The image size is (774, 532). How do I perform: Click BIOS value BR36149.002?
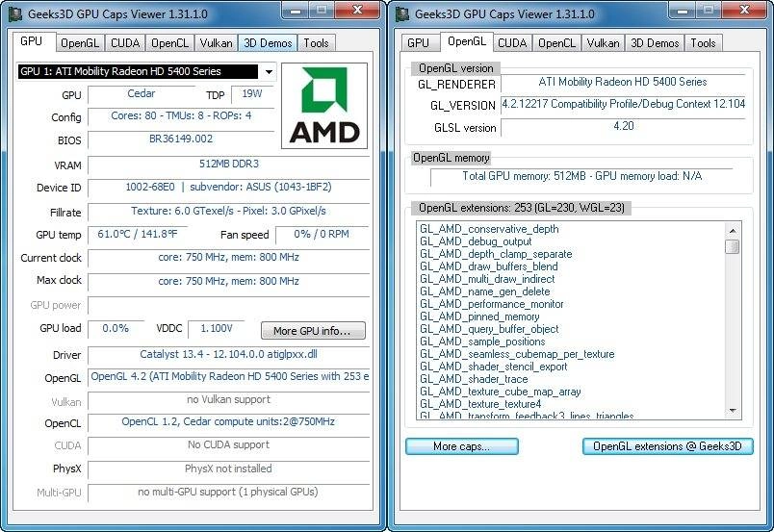(181, 139)
